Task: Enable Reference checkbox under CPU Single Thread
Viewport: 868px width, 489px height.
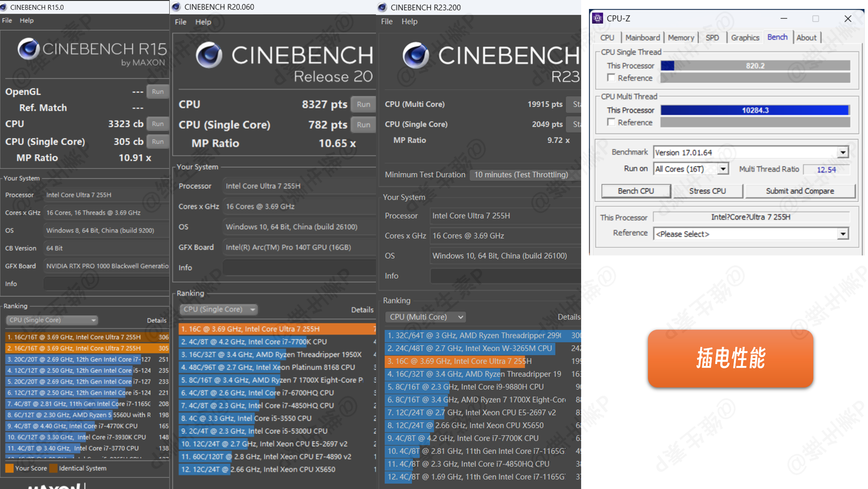Action: tap(611, 78)
